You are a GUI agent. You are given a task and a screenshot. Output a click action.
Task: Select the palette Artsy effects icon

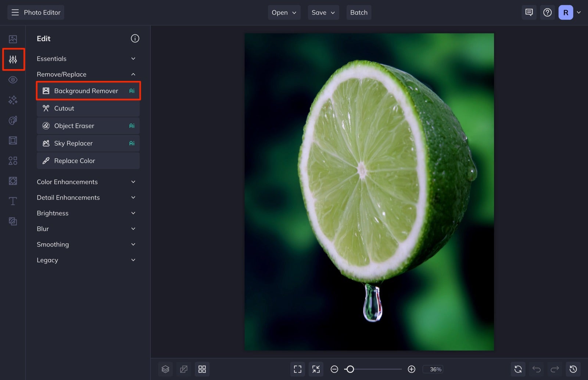tap(13, 120)
